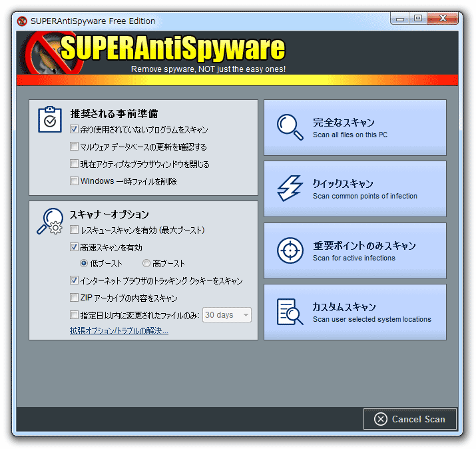Open the 30 days dropdown
The width and height of the screenshot is (476, 449).
tap(227, 314)
